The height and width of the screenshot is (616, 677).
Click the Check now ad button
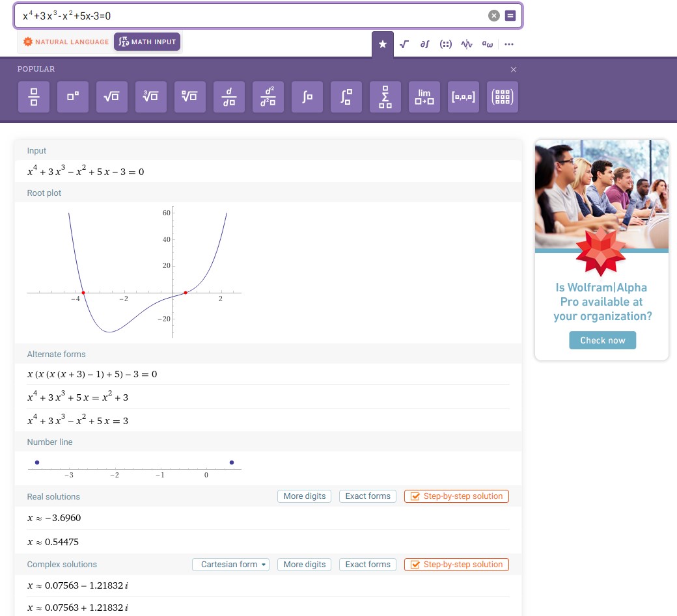pos(602,340)
